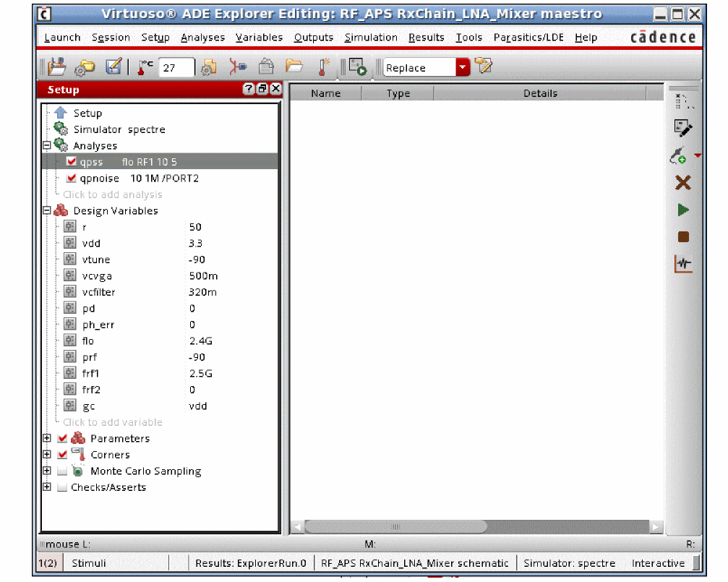Click the Plot waveform results icon
The image size is (728, 582).
coord(683,264)
